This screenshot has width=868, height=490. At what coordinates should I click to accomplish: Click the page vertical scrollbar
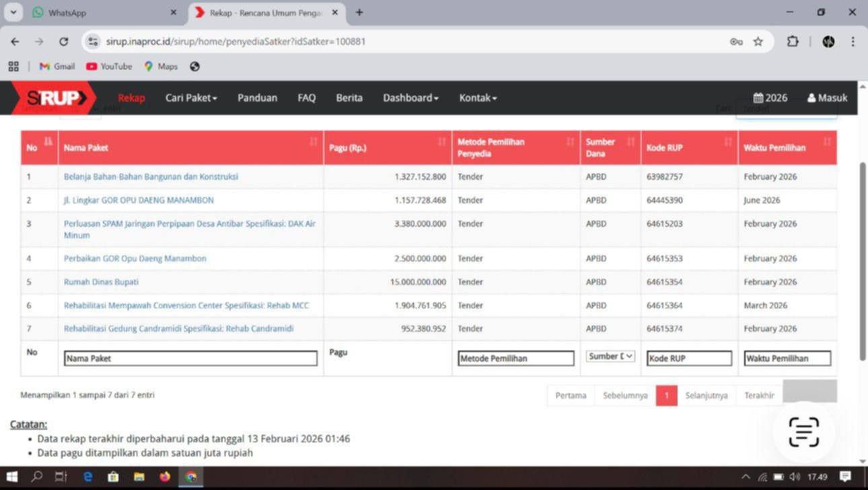click(x=863, y=262)
